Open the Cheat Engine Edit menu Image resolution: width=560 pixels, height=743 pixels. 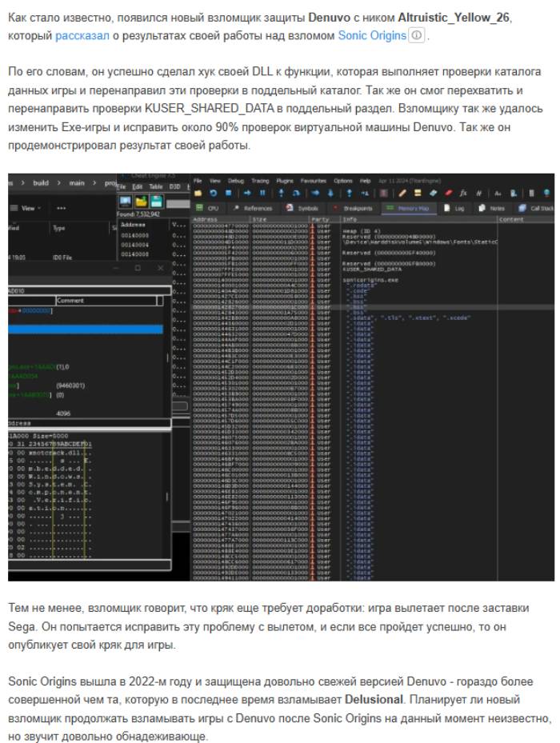tap(138, 186)
